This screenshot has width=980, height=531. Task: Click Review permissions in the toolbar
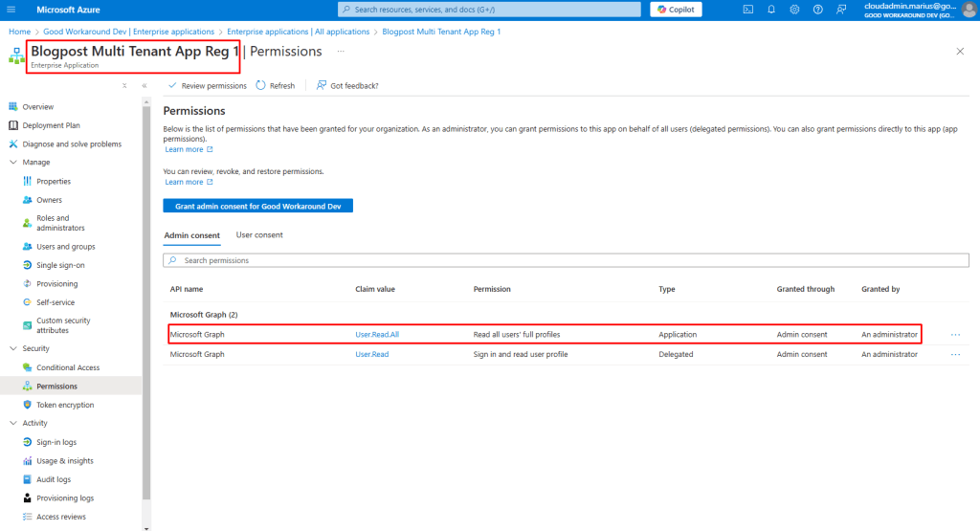click(207, 85)
